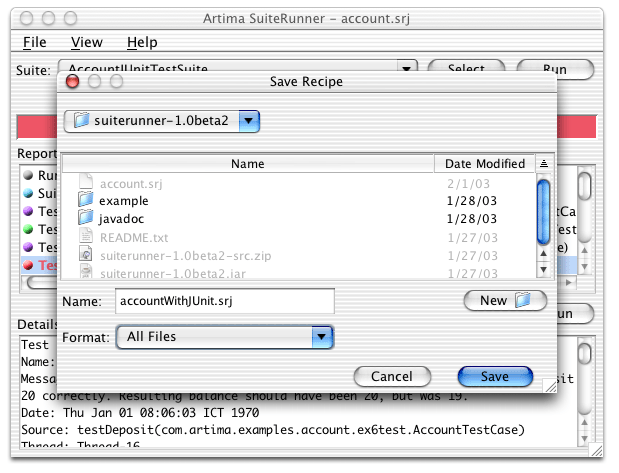619x473 pixels.
Task: Open the suiterunner-1.0beta2 folder dropdown
Action: point(249,121)
